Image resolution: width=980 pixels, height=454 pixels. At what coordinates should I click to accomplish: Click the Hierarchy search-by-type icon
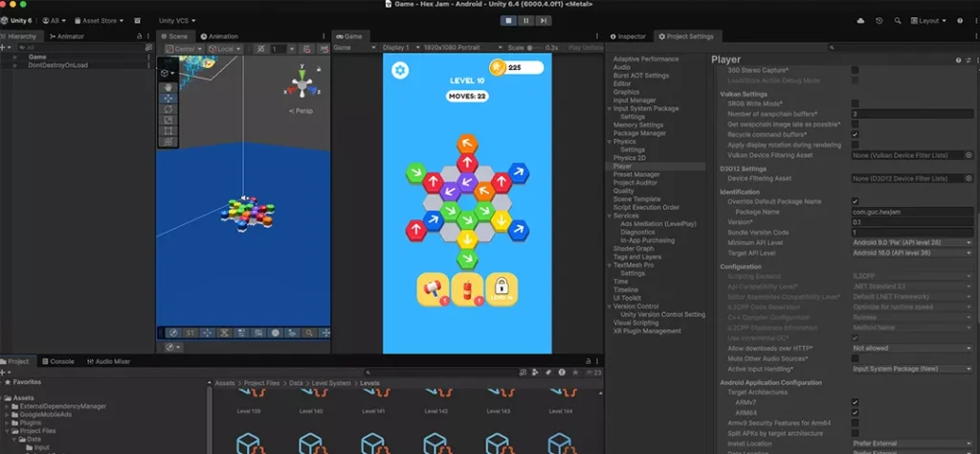(x=148, y=47)
